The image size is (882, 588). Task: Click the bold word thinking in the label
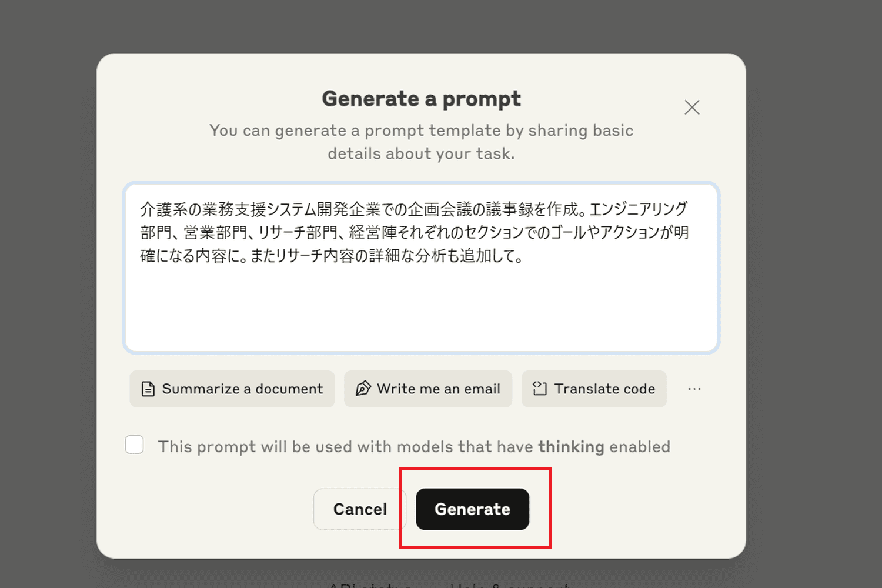point(571,447)
